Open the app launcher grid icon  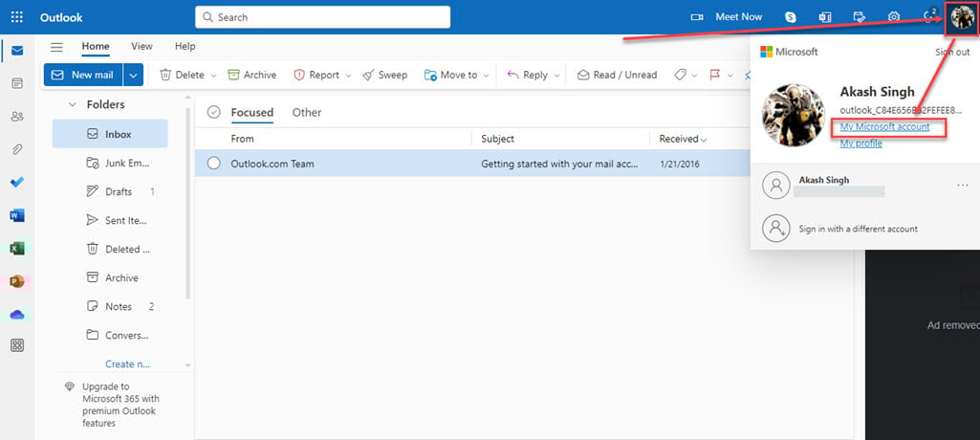tap(17, 17)
